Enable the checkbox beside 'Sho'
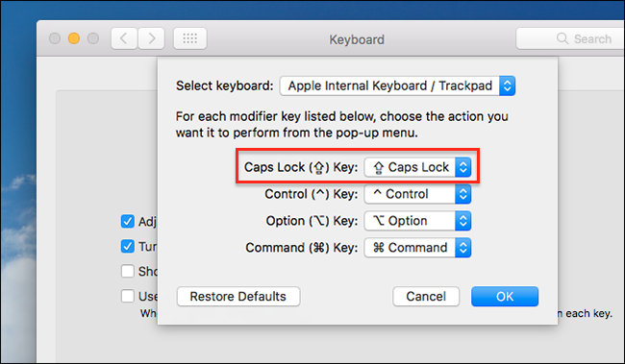The image size is (625, 364). (128, 271)
